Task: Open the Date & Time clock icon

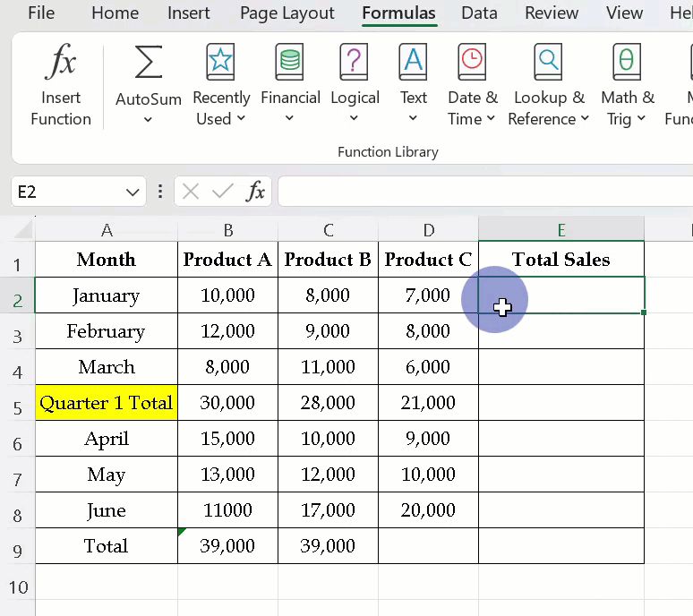Action: click(x=472, y=62)
